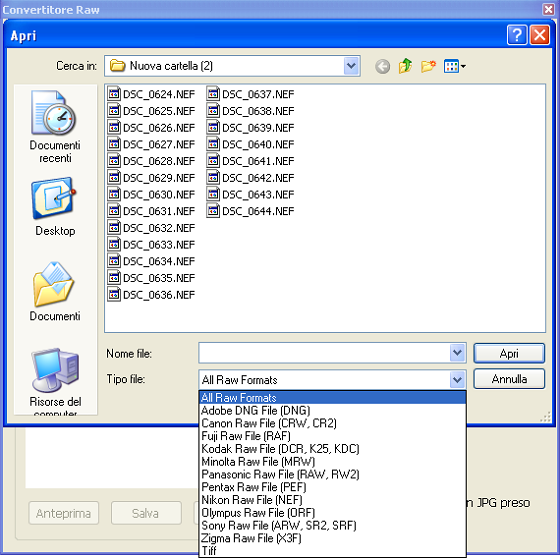
Task: Choose Tiff file type
Action: point(332,550)
